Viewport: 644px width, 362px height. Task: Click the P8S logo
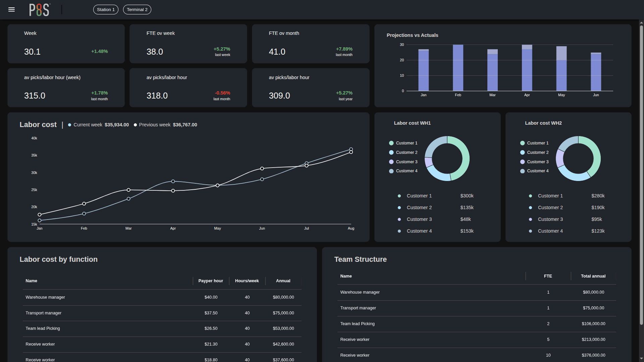tap(40, 10)
